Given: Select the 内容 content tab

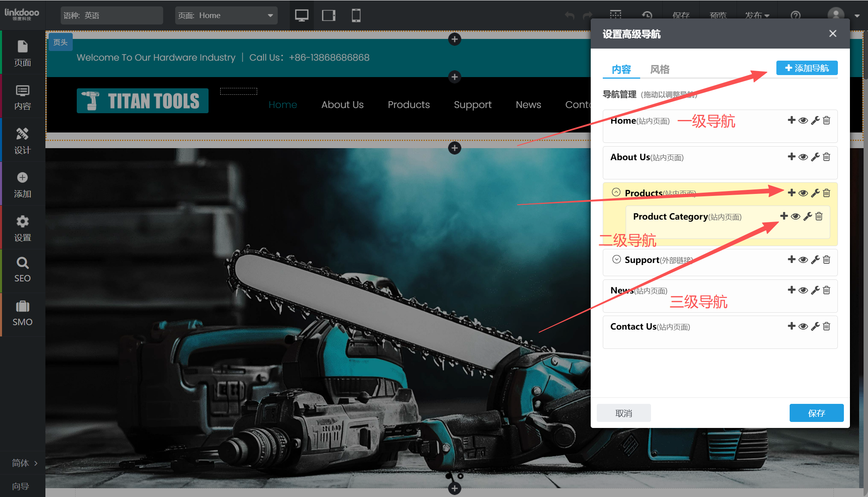Looking at the screenshot, I should click(621, 69).
